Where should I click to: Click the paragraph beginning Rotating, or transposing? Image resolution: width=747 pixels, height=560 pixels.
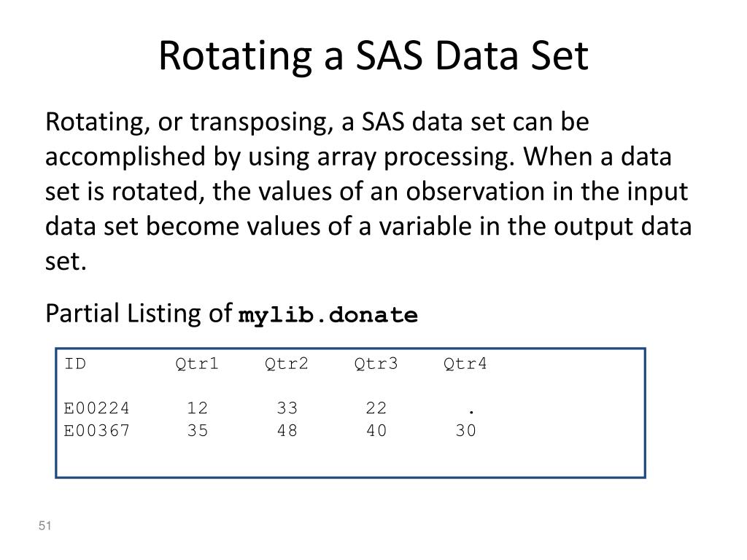tap(368, 191)
